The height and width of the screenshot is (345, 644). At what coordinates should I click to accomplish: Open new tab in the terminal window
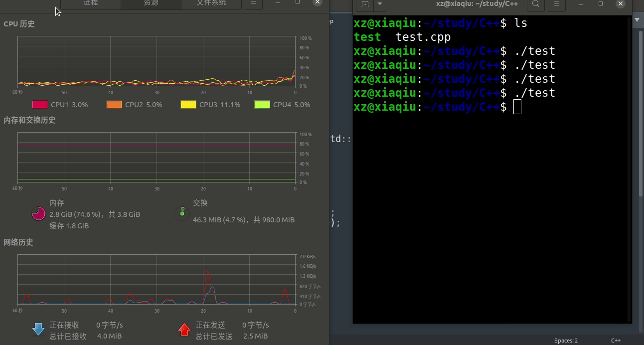coord(365,4)
